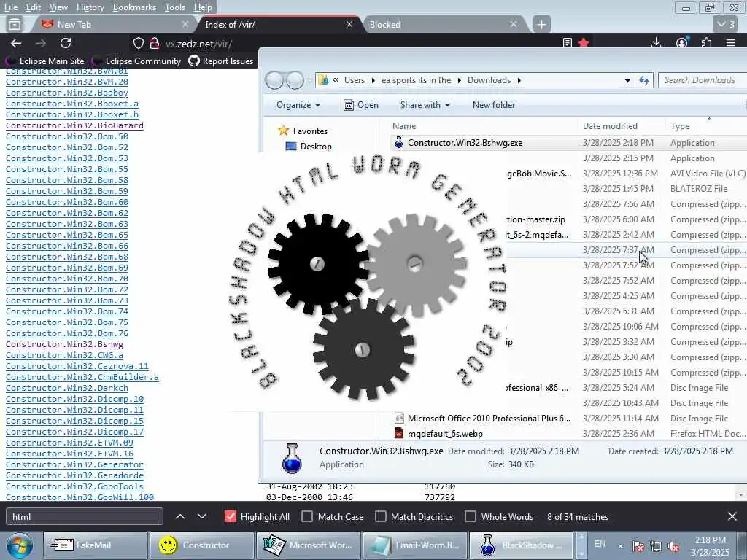Image resolution: width=747 pixels, height=560 pixels.
Task: Refresh the Downloads folder address bar
Action: (x=644, y=80)
